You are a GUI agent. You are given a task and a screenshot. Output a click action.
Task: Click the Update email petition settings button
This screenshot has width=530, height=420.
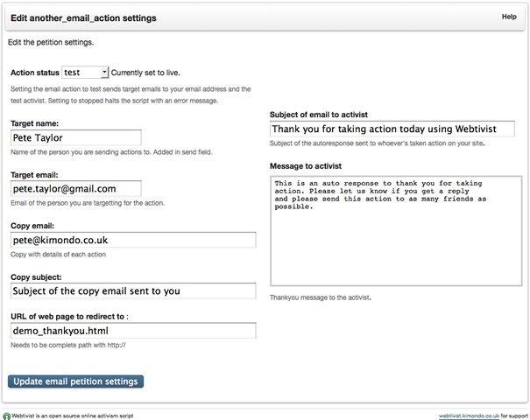pyautogui.click(x=75, y=381)
